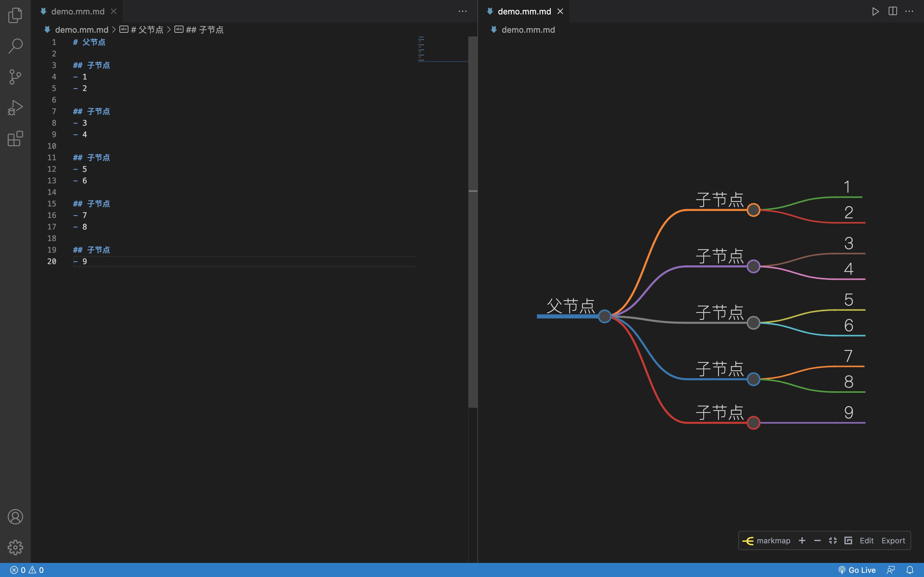Click the Export button in markmap toolbar

893,541
